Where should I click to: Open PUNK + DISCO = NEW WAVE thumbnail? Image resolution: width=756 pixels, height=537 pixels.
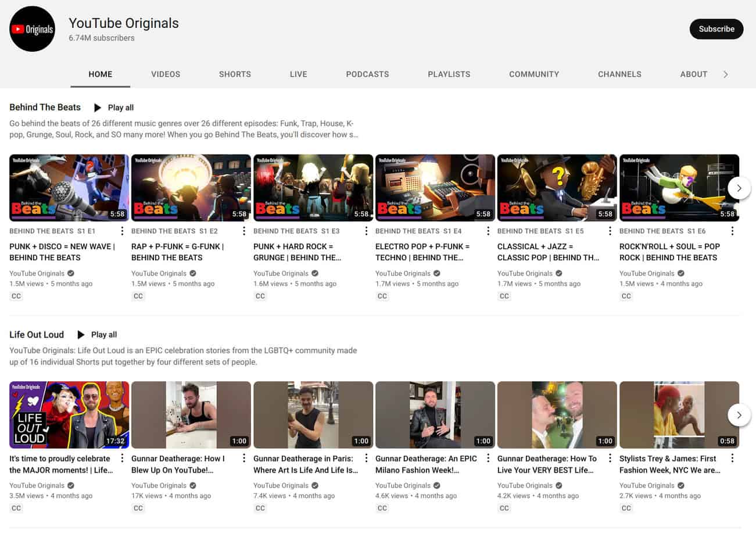tap(69, 188)
